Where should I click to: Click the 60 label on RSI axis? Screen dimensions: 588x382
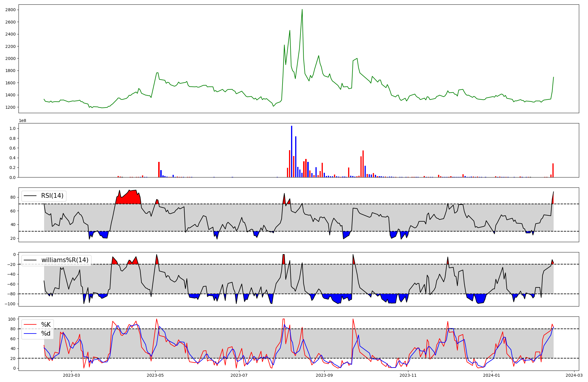tap(14, 211)
